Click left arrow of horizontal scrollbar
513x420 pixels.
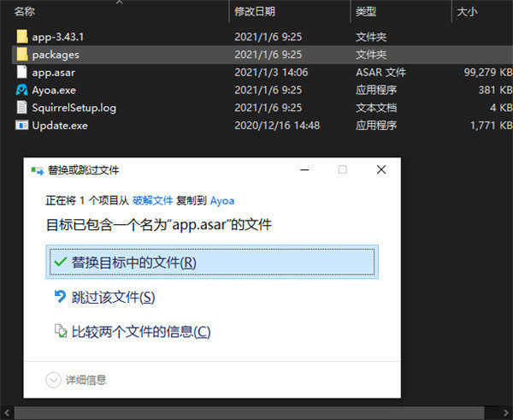pyautogui.click(x=7, y=412)
